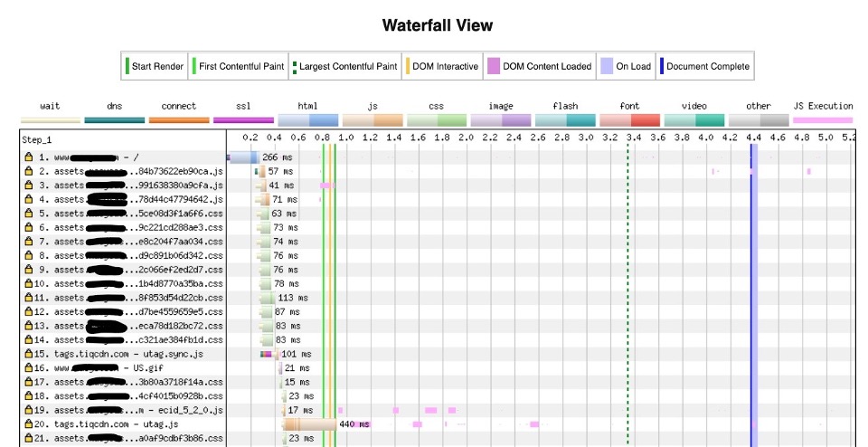Click the lock icon beside request 1
The image size is (868, 447).
tap(29, 157)
